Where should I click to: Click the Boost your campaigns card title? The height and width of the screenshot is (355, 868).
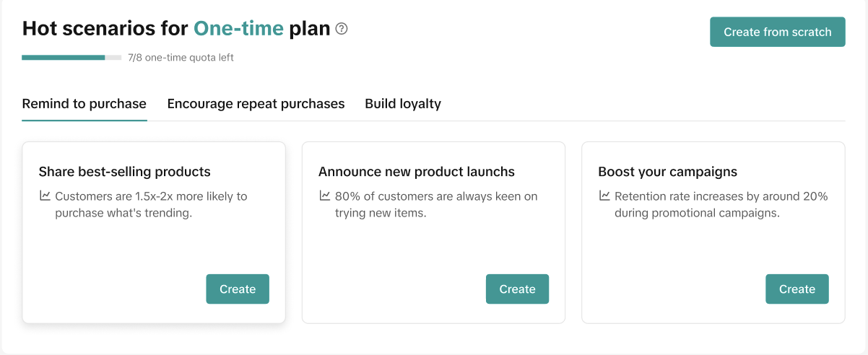pos(667,172)
